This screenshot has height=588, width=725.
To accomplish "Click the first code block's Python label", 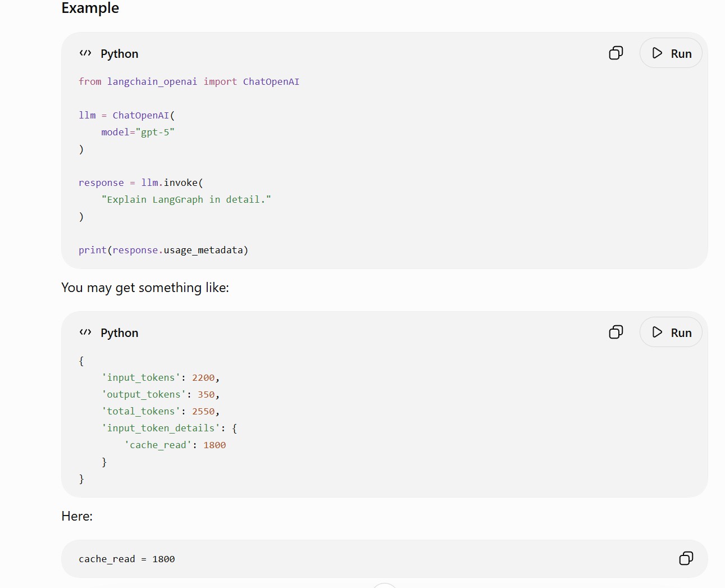I will click(x=120, y=54).
